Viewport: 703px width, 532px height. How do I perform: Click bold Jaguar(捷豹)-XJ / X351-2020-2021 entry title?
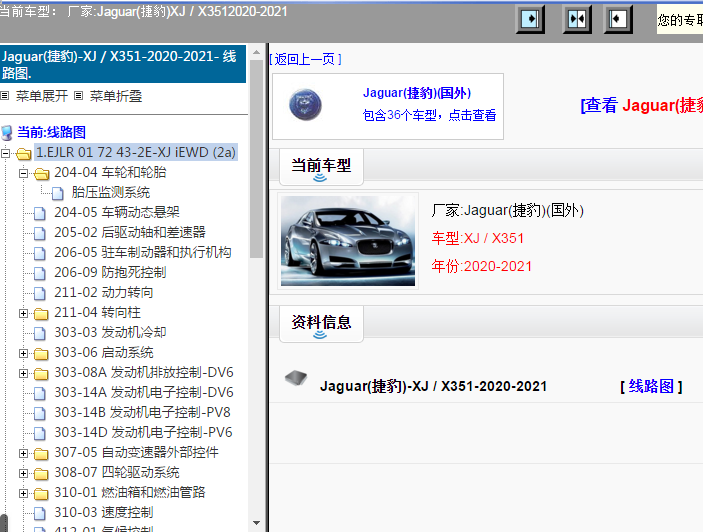click(434, 386)
